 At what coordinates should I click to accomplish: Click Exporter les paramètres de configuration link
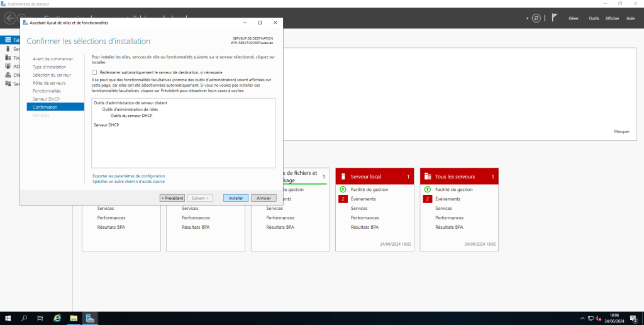(128, 176)
